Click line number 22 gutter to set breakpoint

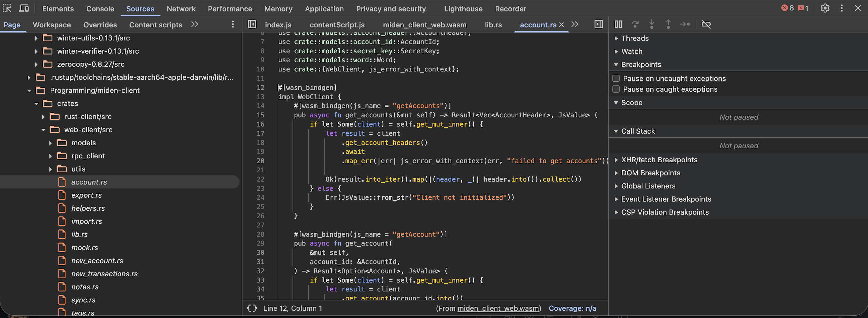[261, 179]
